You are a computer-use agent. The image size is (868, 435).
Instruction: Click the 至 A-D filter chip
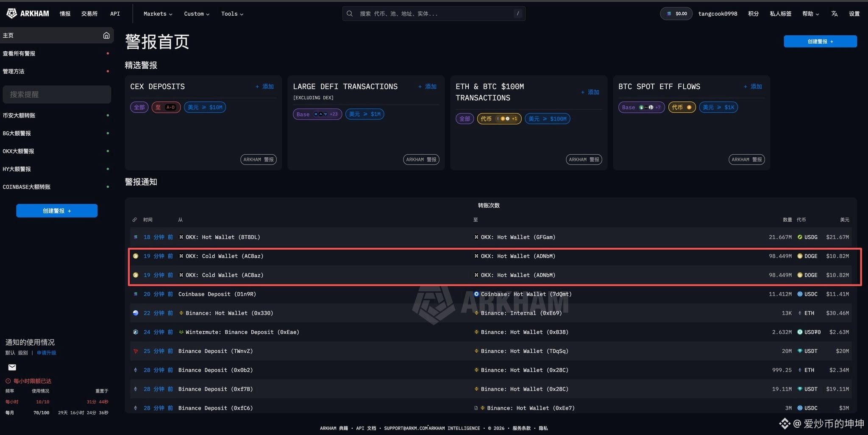[x=166, y=107]
